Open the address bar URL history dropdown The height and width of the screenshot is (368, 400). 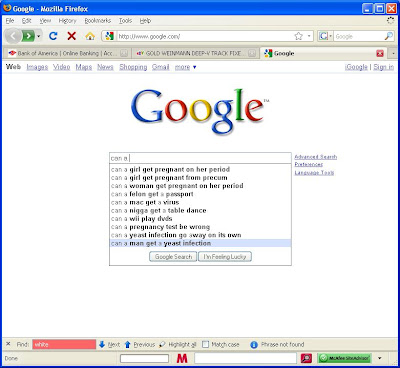(309, 36)
